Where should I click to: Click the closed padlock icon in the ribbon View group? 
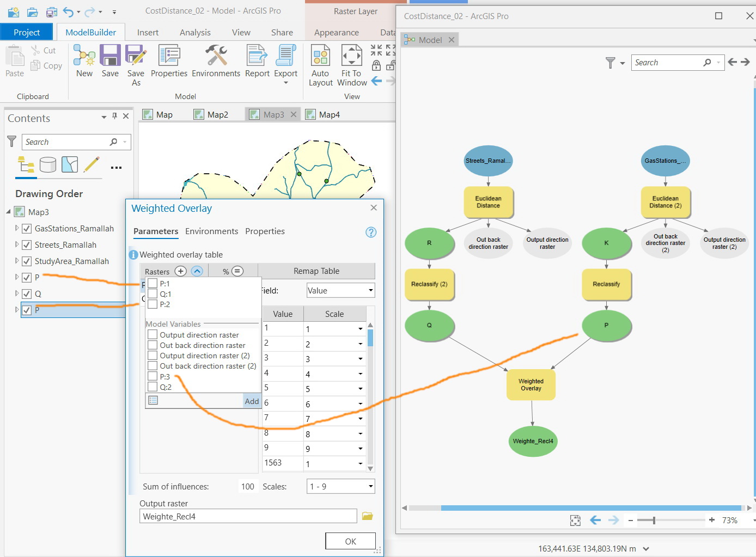[x=376, y=66]
